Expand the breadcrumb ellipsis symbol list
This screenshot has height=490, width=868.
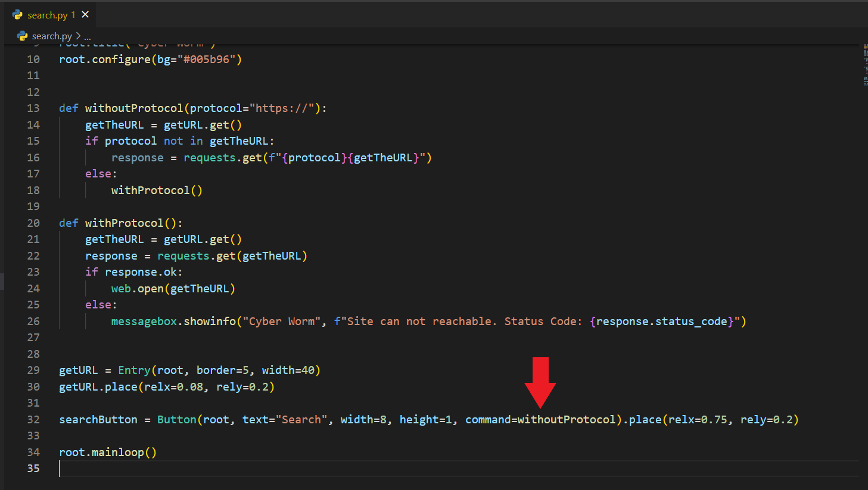coord(88,37)
